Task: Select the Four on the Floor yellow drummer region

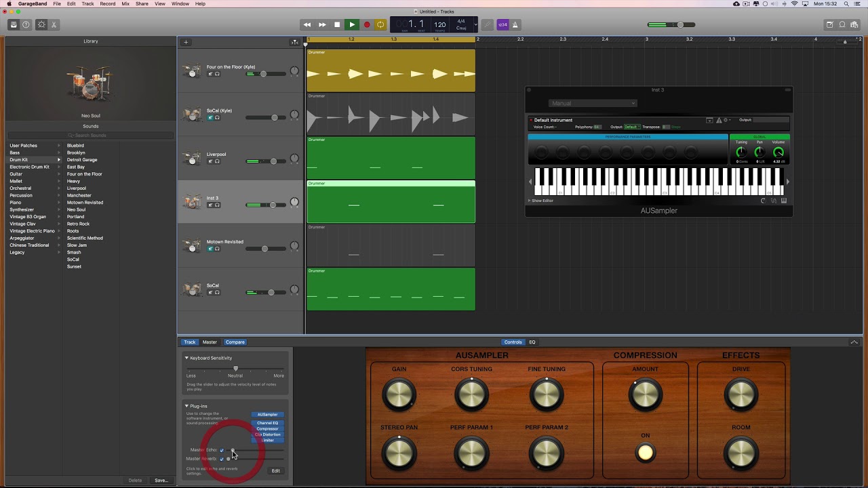Action: (391, 70)
